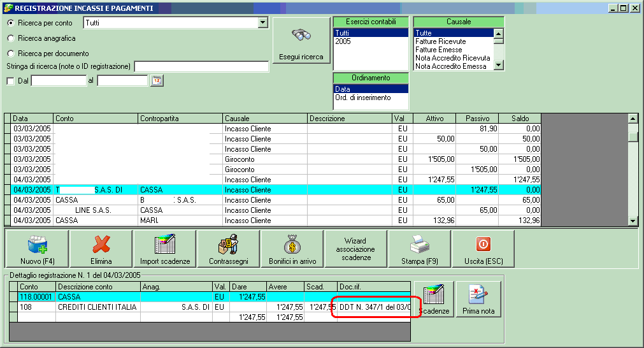Click the 'al' end date field
644x348 pixels.
122,81
